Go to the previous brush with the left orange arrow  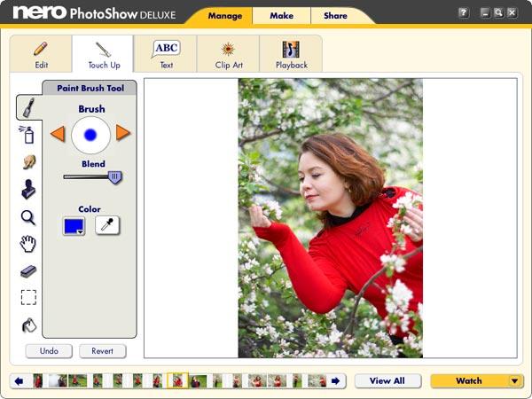coord(58,133)
